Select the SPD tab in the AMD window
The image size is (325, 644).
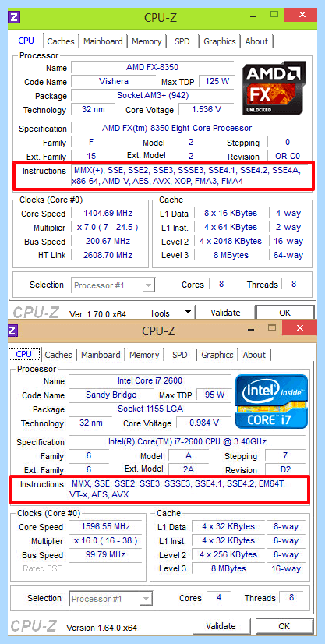click(182, 41)
